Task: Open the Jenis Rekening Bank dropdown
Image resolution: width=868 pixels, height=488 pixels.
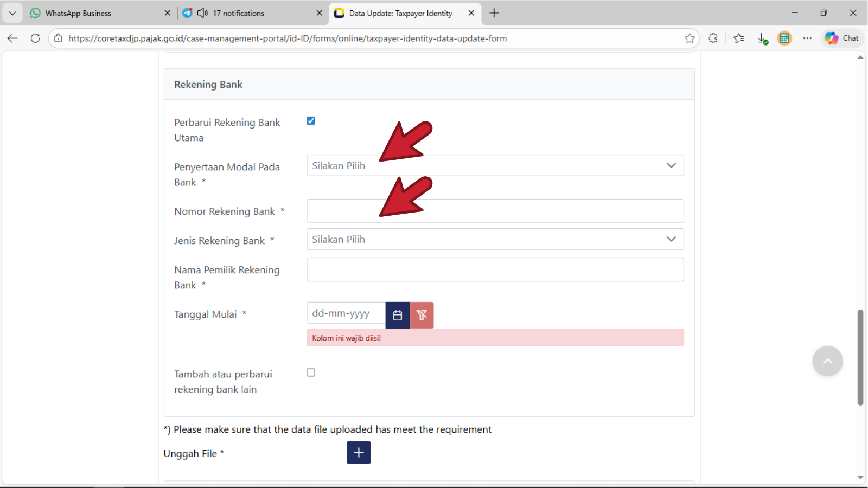Action: (x=495, y=239)
